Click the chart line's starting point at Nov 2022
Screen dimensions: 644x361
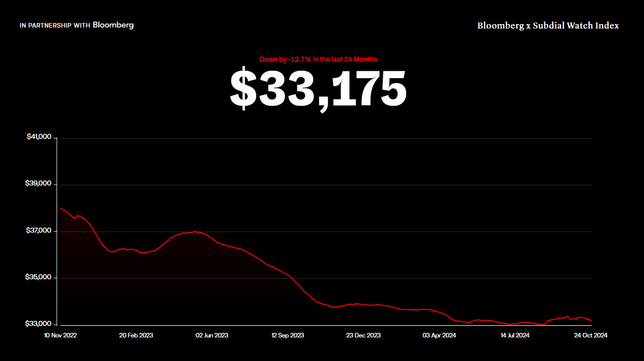coord(61,208)
